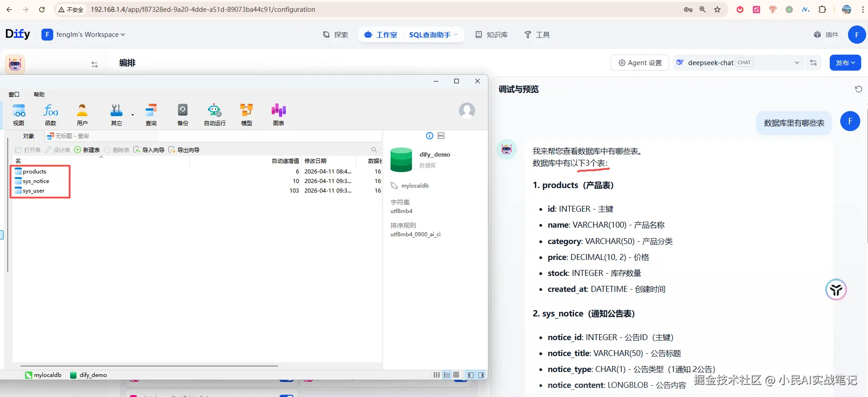
Task: Toggle the left sidebar pane
Action: pyautogui.click(x=471, y=375)
